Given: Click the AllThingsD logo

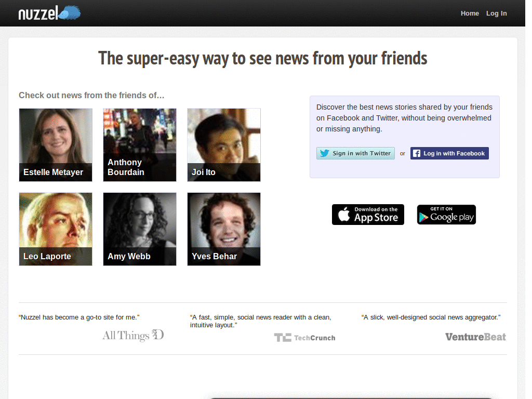Looking at the screenshot, I should click(x=133, y=335).
